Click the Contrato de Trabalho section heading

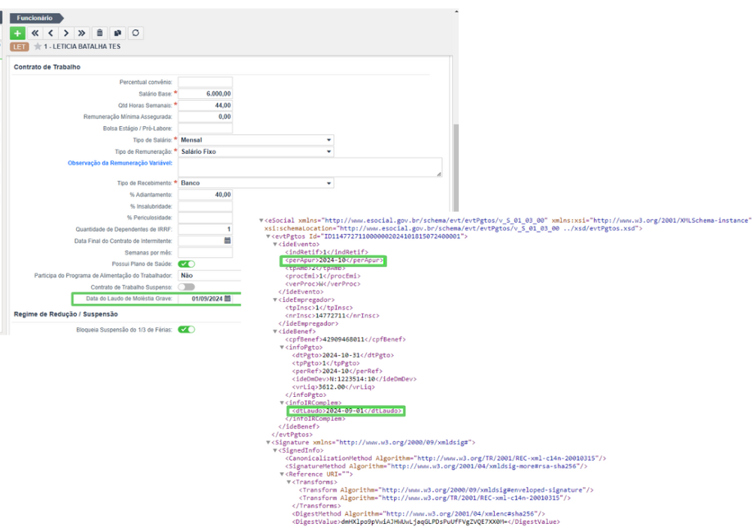point(47,67)
